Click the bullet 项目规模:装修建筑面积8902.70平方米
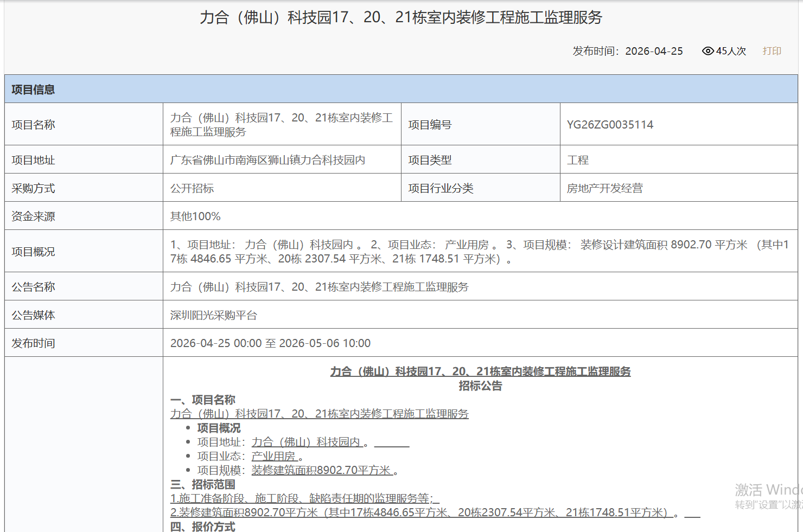Image resolution: width=803 pixels, height=532 pixels. (298, 470)
